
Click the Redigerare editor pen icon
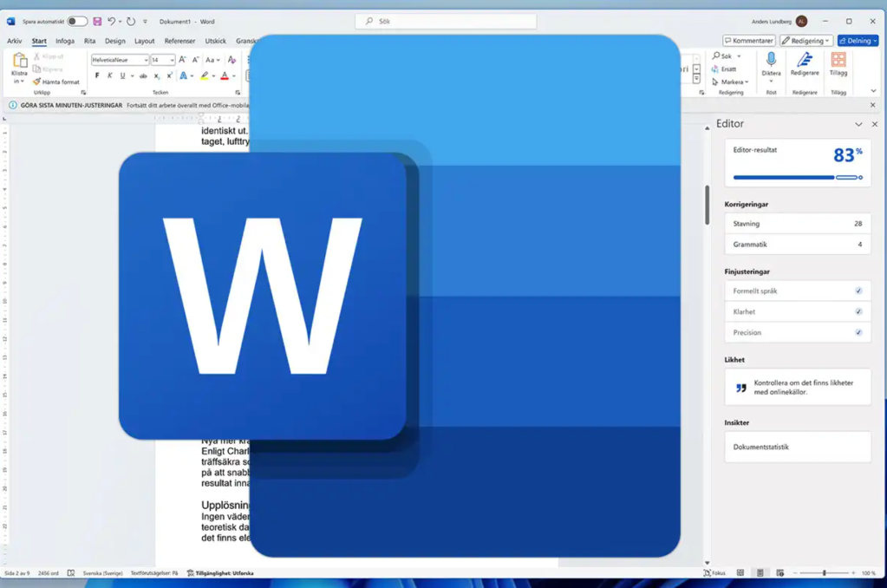(x=805, y=60)
